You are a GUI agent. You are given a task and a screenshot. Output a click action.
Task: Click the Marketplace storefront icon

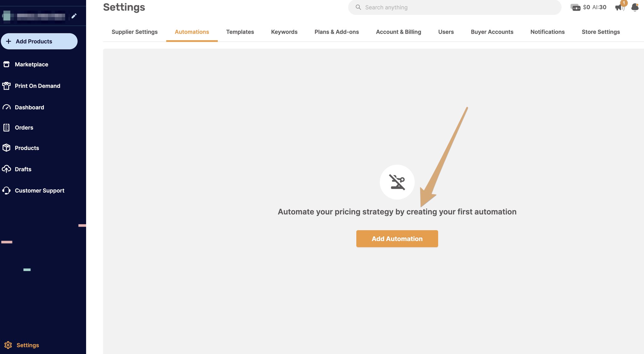pos(6,64)
